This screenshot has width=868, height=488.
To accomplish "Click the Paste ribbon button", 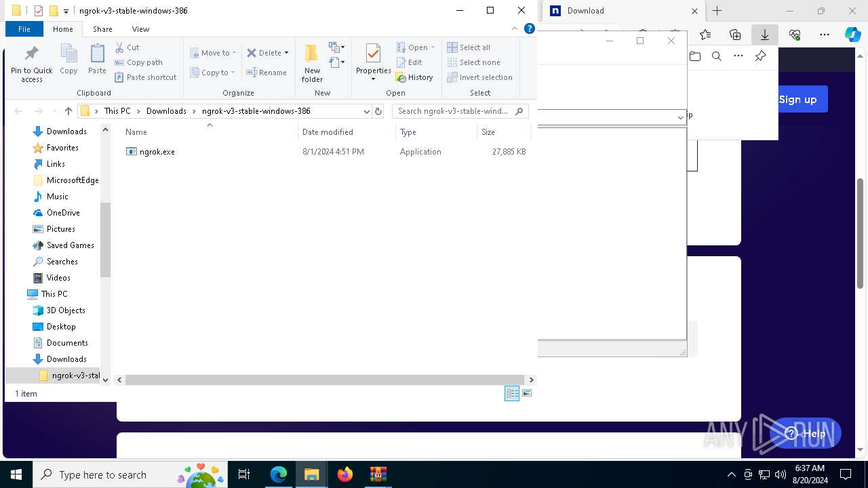I will coord(97,60).
